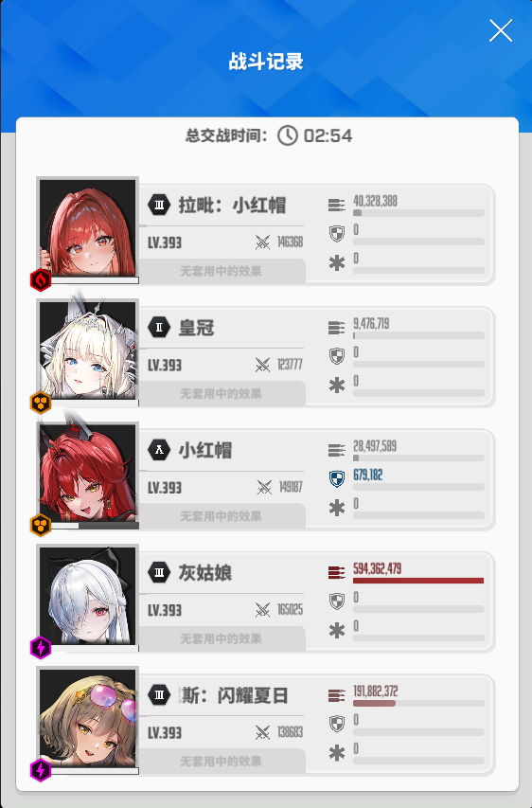Screen dimensions: 532x808
Task: Click the iron element icon on 皇冠 portrait
Action: pos(41,403)
